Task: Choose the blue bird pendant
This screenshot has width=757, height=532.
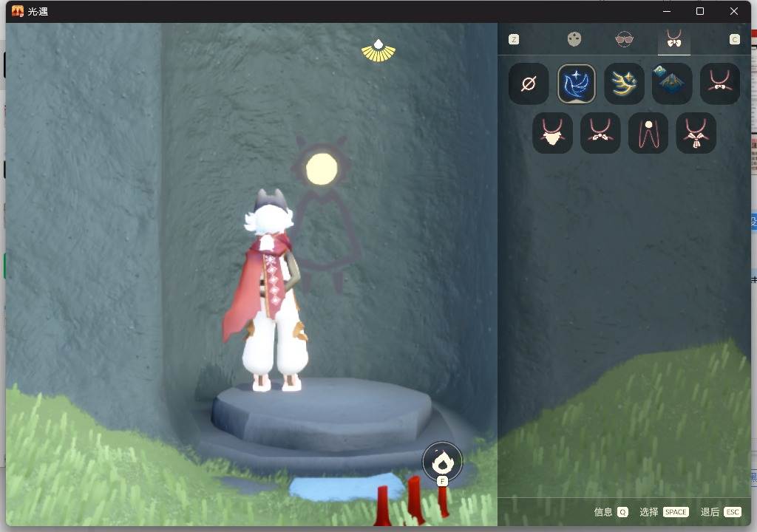Action: pyautogui.click(x=577, y=83)
